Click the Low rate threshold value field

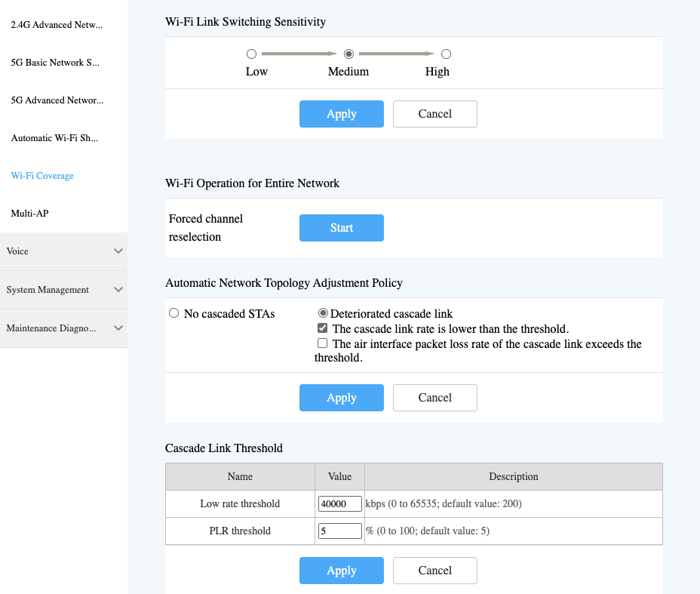pos(340,503)
